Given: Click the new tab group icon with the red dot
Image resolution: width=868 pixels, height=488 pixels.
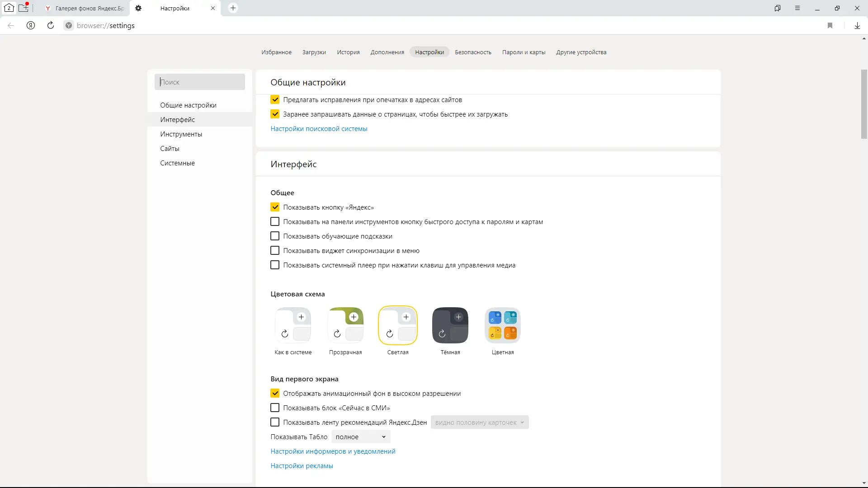Looking at the screenshot, I should (x=24, y=8).
